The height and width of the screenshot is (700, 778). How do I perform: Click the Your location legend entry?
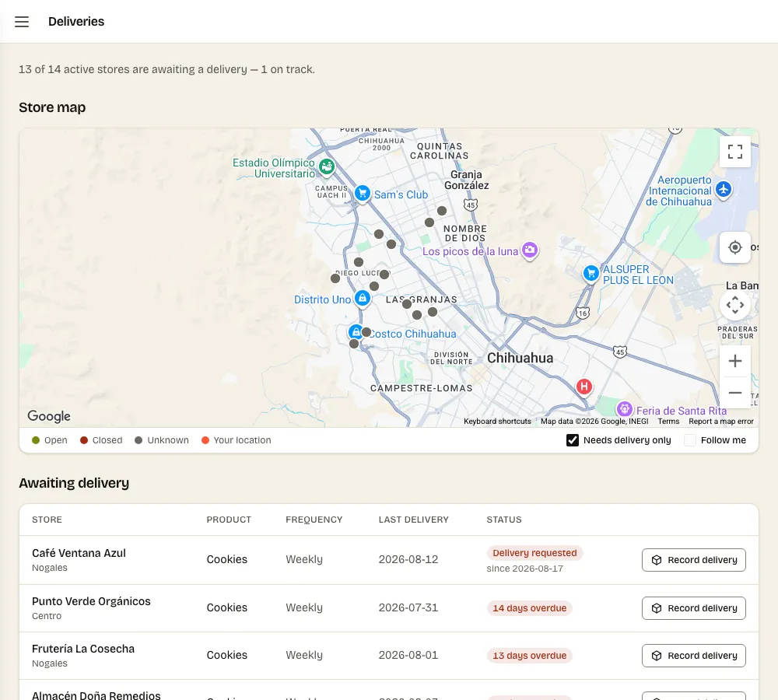click(x=237, y=440)
